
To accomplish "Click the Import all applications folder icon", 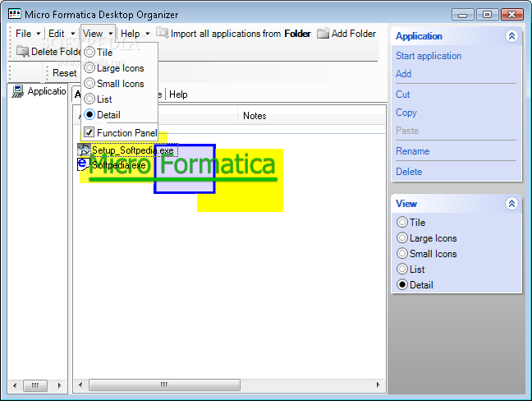I will [163, 33].
